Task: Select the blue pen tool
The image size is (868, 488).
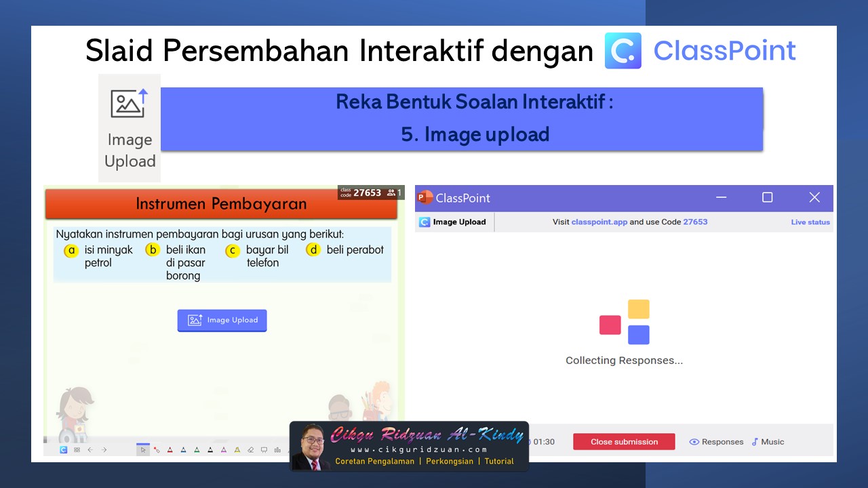Action: [x=183, y=449]
